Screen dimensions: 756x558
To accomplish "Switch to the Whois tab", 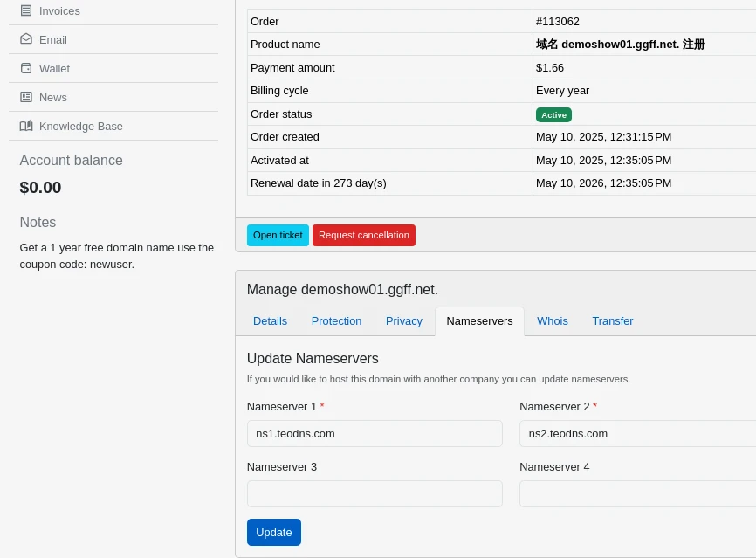I will tap(553, 321).
